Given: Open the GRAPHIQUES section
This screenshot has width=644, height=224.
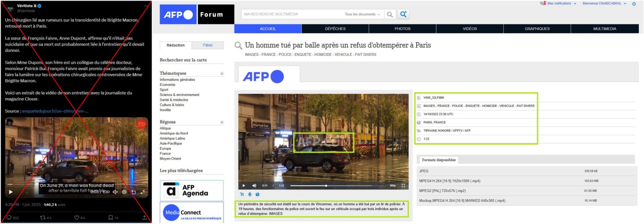Looking at the screenshot, I should 537,29.
